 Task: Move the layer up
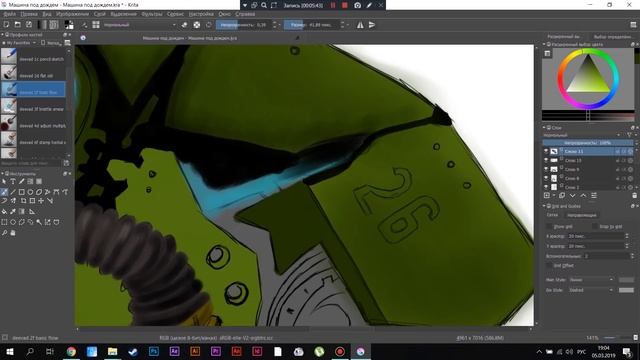click(583, 196)
